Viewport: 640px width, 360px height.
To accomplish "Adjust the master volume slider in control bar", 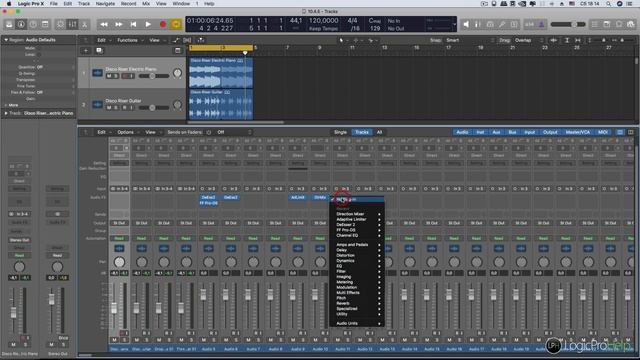I will click(x=568, y=24).
